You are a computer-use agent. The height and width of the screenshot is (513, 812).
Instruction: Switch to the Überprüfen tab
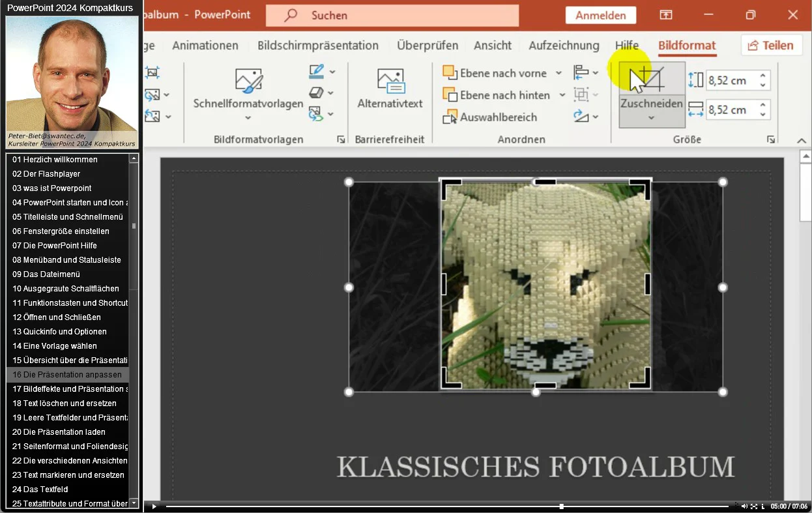(x=428, y=46)
